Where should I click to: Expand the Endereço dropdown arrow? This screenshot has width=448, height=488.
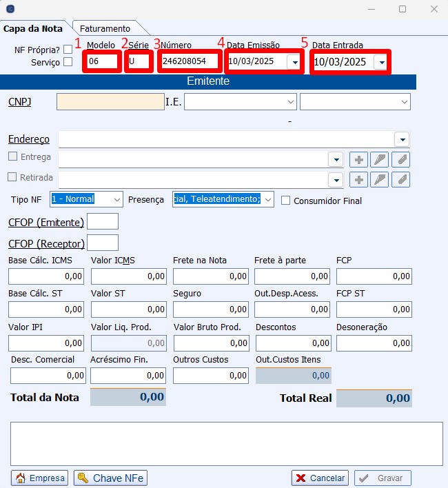click(402, 139)
